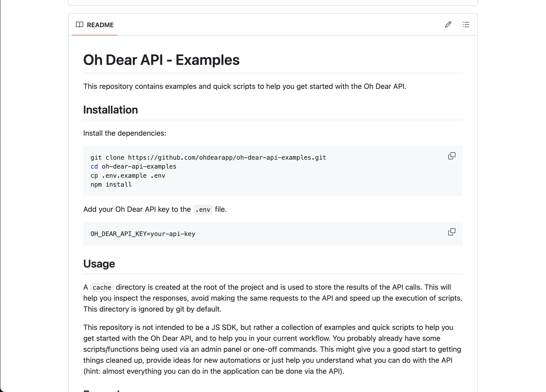This screenshot has width=546, height=392.
Task: Click the Add your Oh Dear API key sentence
Action: click(x=155, y=209)
